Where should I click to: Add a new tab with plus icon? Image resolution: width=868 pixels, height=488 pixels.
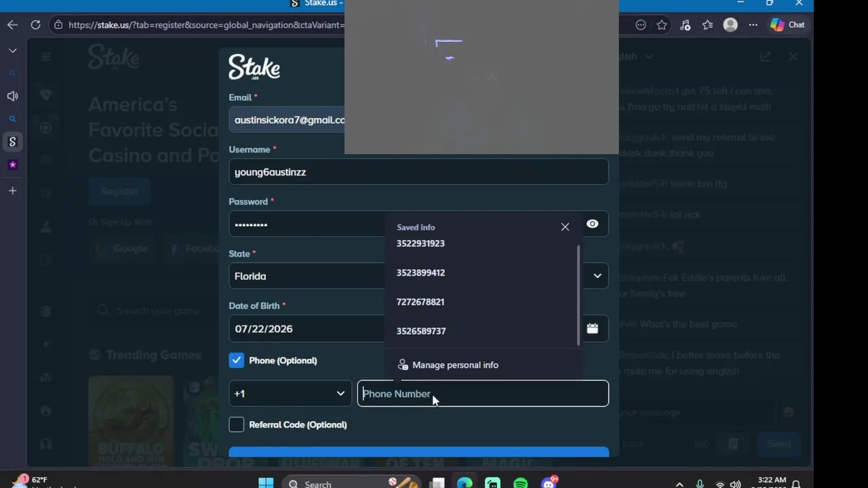tap(12, 191)
